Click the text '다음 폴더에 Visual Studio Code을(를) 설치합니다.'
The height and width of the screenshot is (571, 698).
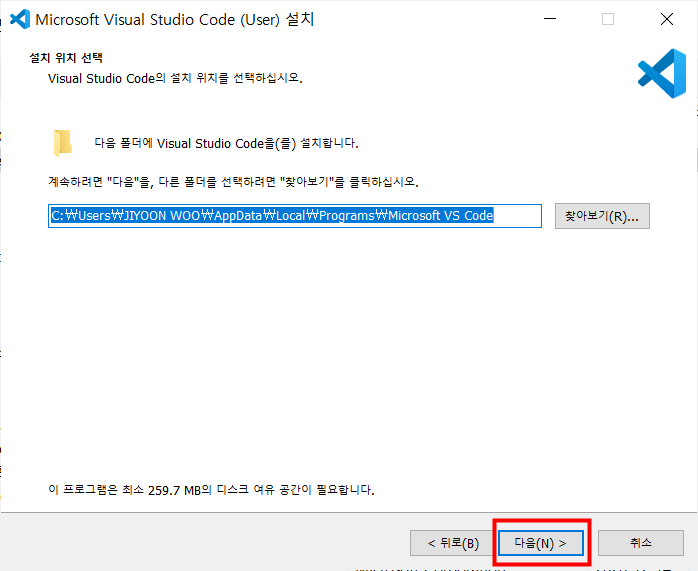(227, 143)
